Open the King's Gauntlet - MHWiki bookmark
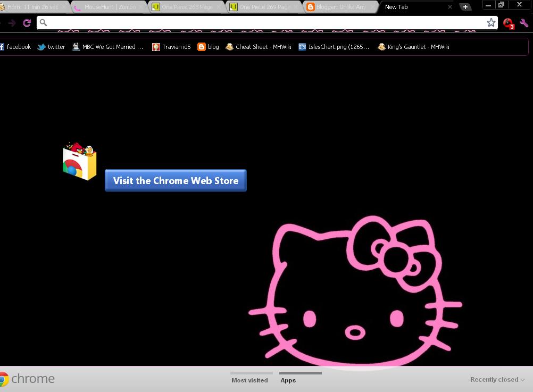 pos(413,47)
